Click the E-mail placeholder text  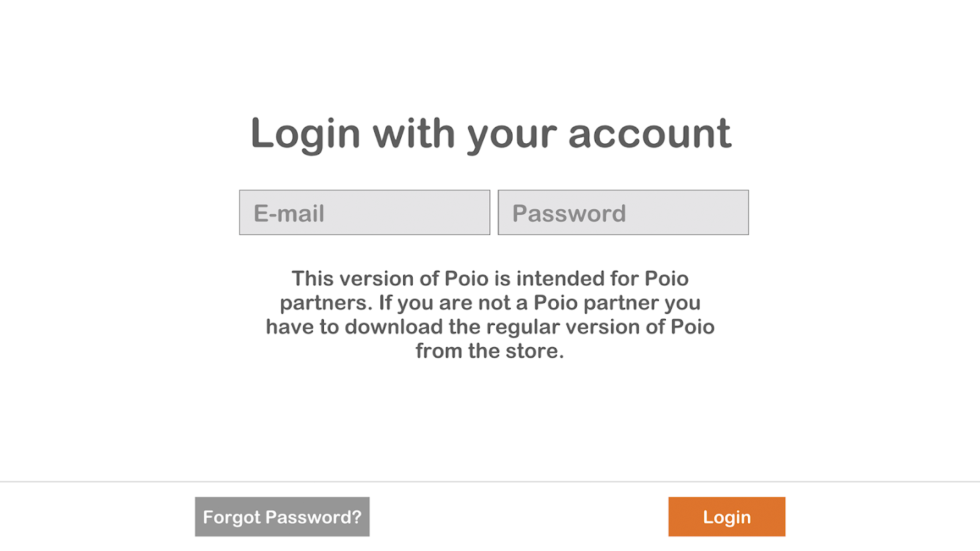(289, 214)
